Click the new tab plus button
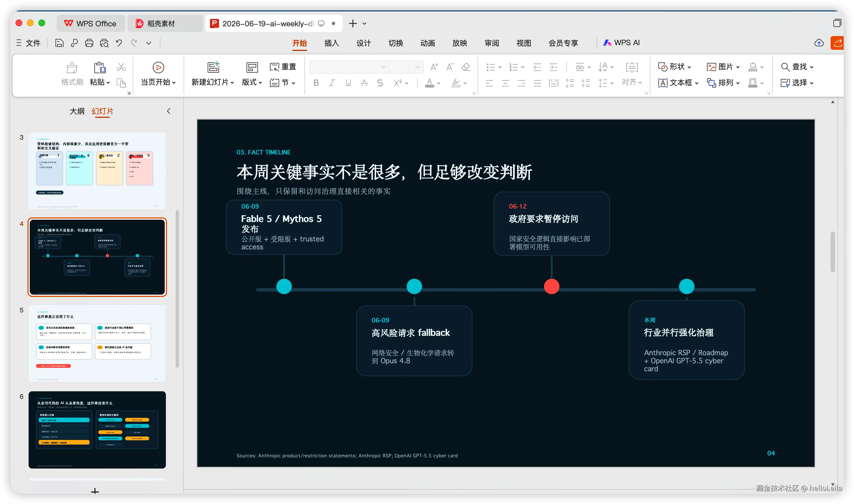 tap(353, 23)
